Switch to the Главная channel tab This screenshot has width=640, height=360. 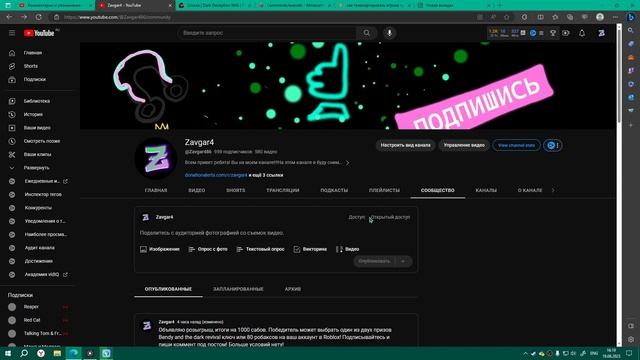click(156, 191)
